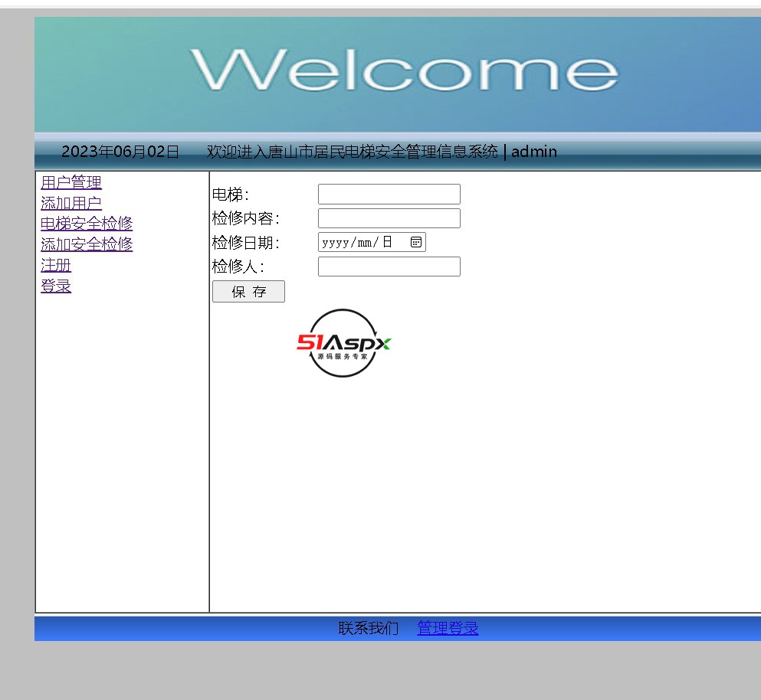Screen dimensions: 761x700
Task: Focus the 检修内容 text box
Action: (389, 218)
